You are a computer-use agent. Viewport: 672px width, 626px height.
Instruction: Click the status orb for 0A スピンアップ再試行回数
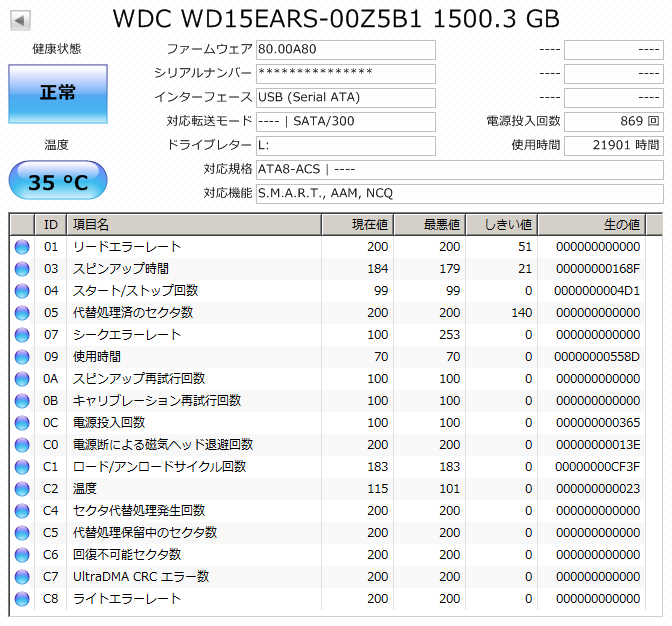tap(22, 379)
